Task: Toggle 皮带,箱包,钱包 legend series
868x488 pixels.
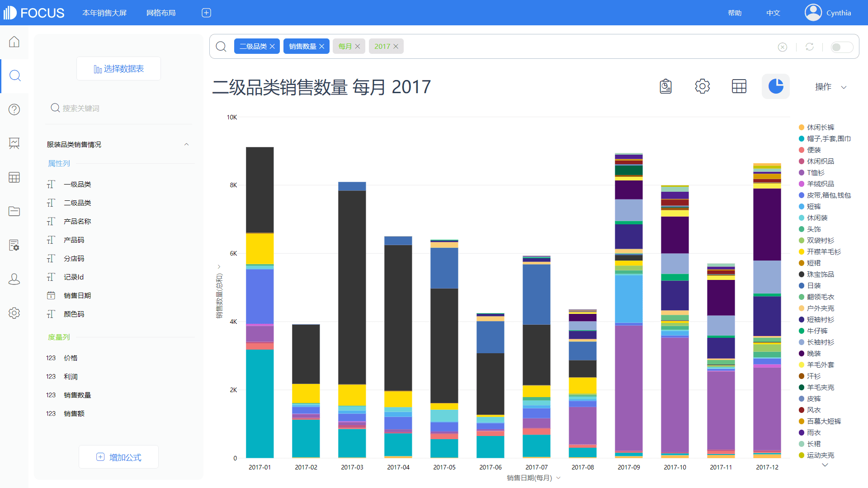Action: point(825,195)
